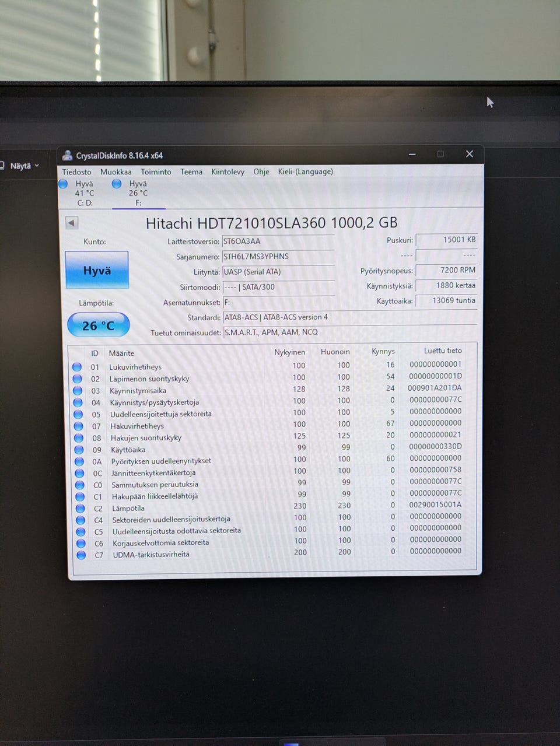
Task: Click the status dot for Hakujen suorituskyky
Action: pos(78,438)
